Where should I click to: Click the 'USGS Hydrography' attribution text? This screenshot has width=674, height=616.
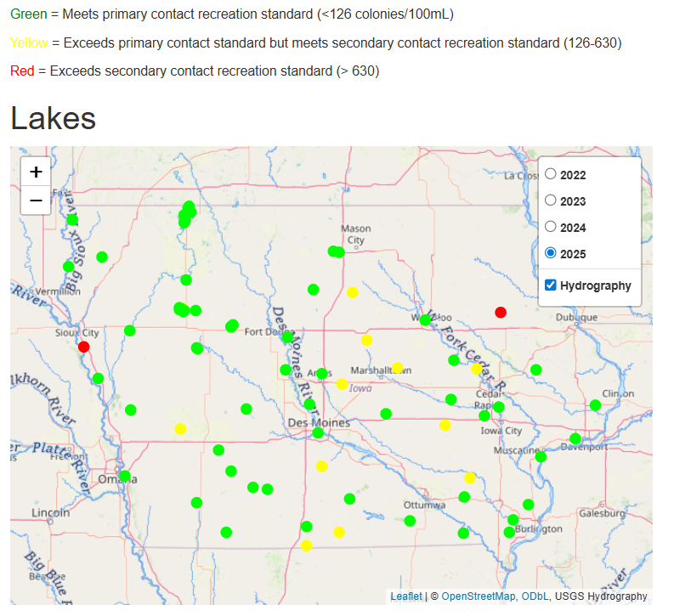pyautogui.click(x=601, y=596)
